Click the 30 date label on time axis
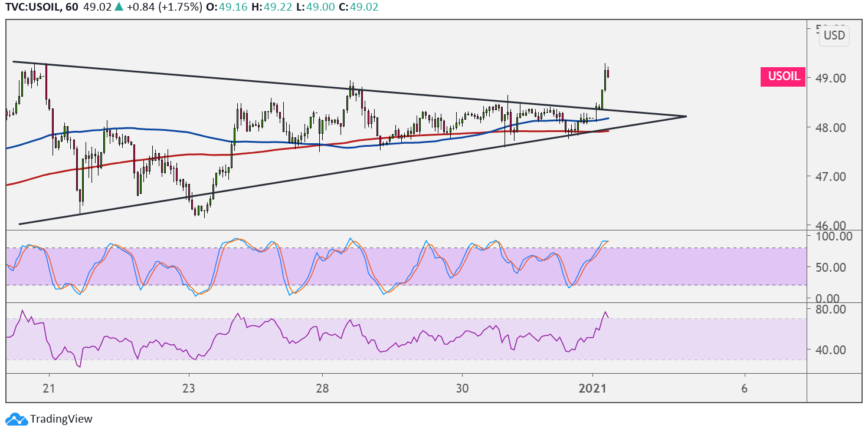Screen dimensions: 868x435 (462, 388)
